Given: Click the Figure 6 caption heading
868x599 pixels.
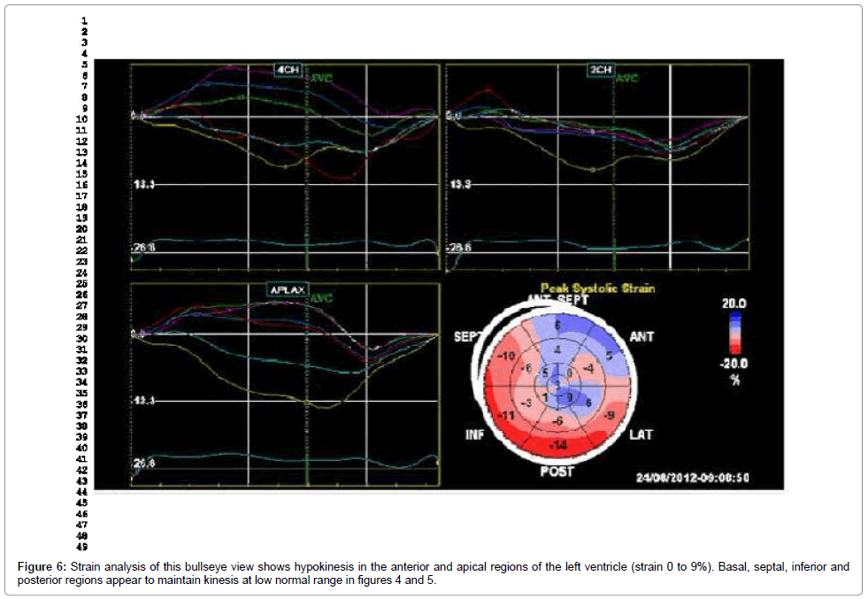Looking at the screenshot, I should click(41, 565).
